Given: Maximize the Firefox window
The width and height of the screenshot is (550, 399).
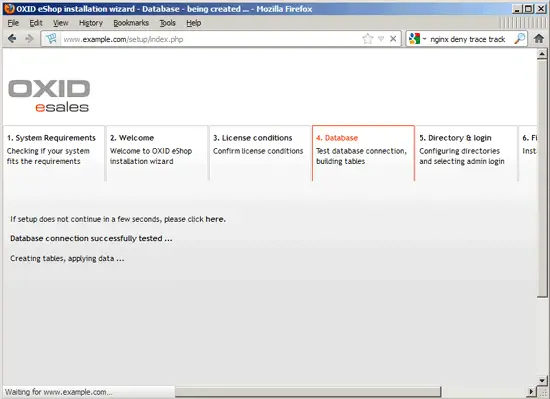Looking at the screenshot, I should [528, 9].
